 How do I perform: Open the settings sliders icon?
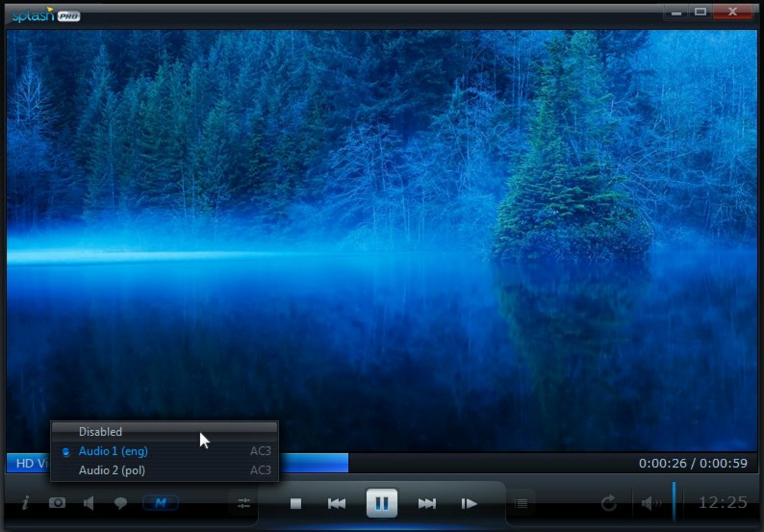(243, 503)
